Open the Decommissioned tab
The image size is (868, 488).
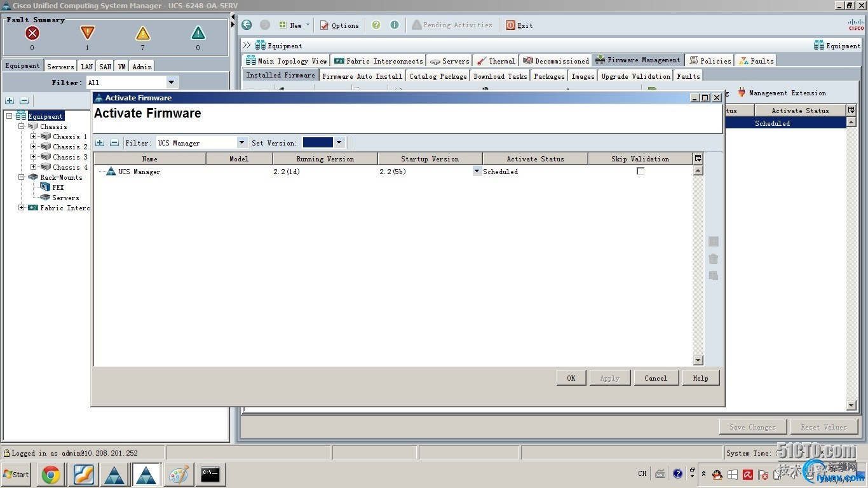(556, 61)
